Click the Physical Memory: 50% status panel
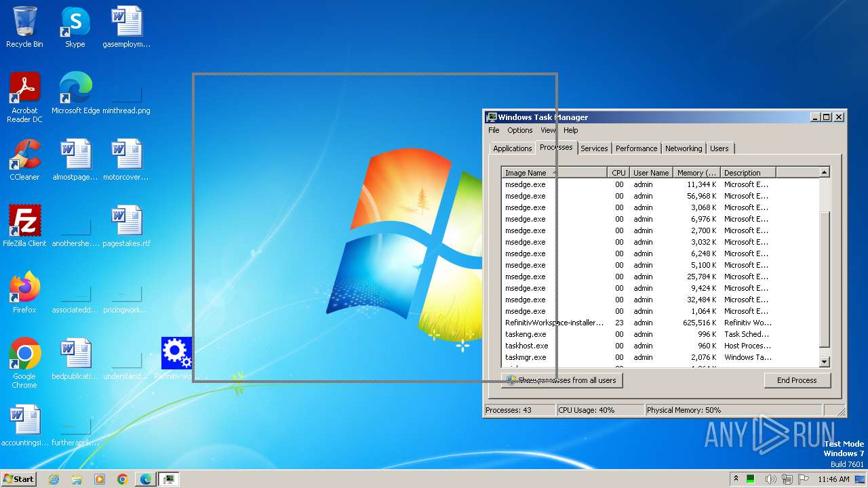The width and height of the screenshot is (868, 488). click(732, 410)
